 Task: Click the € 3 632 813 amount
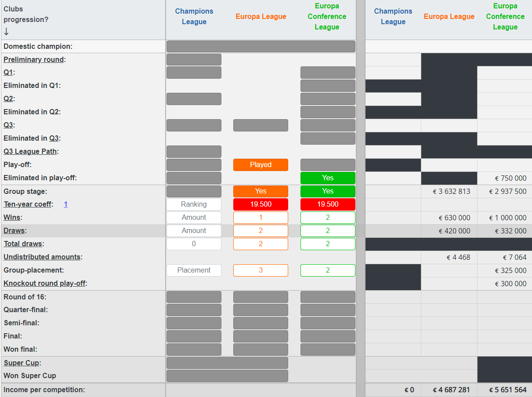point(452,192)
